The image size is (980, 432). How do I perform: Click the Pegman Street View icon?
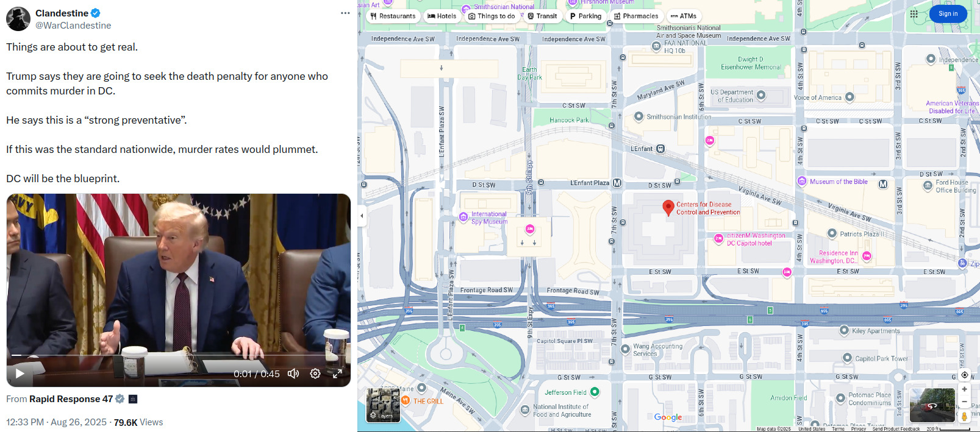tap(964, 416)
